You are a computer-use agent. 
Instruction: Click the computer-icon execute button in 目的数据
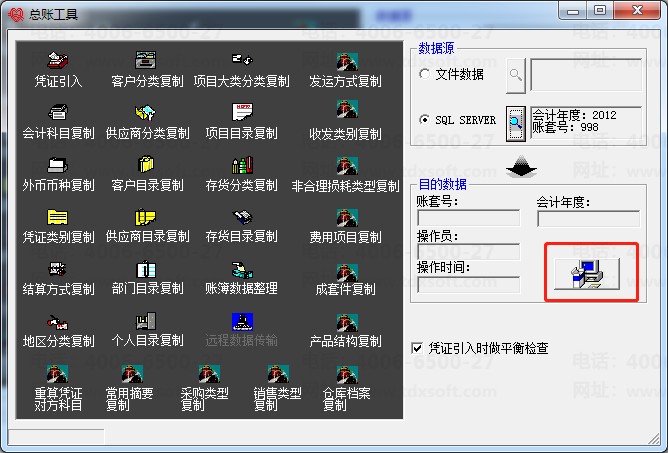(x=587, y=274)
